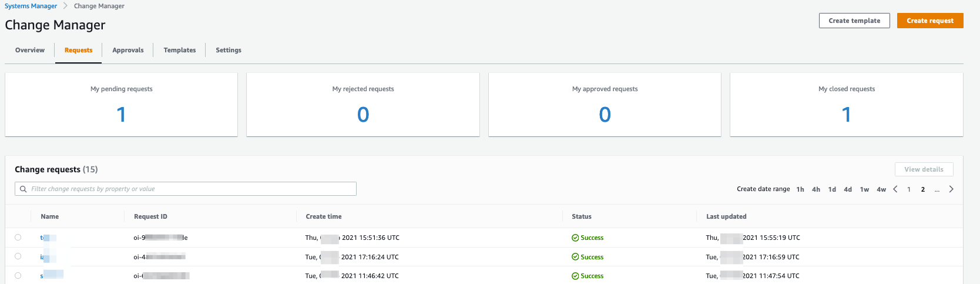Screen dimensions: 980x284
Task: Click the My closed requests count
Action: point(847,114)
